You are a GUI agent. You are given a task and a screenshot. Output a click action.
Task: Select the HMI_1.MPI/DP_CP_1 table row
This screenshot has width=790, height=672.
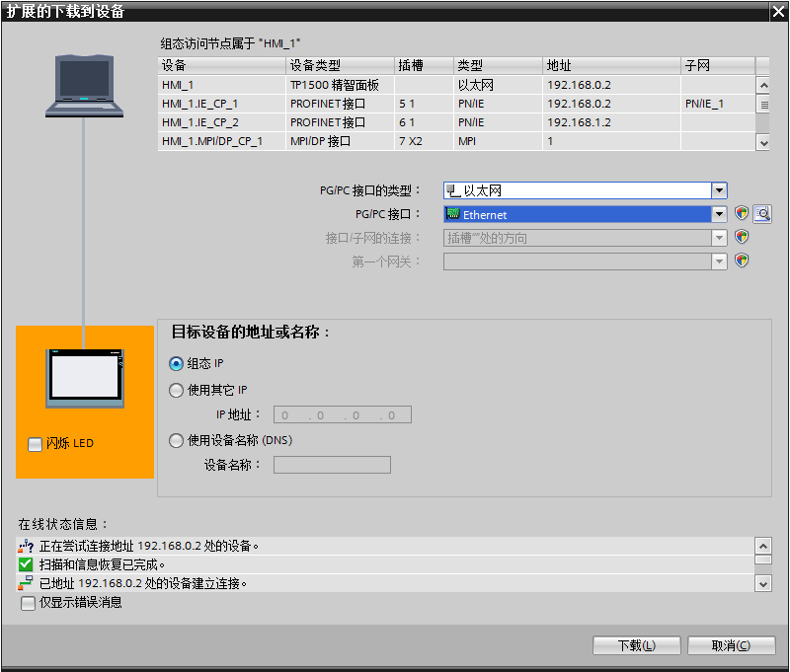click(456, 141)
